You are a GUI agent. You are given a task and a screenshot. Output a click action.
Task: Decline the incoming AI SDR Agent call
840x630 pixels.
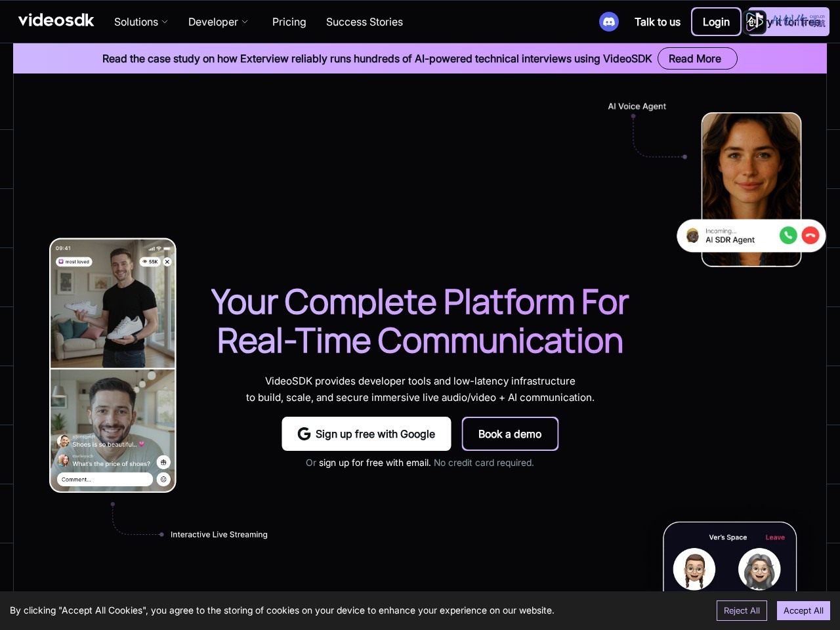(810, 235)
